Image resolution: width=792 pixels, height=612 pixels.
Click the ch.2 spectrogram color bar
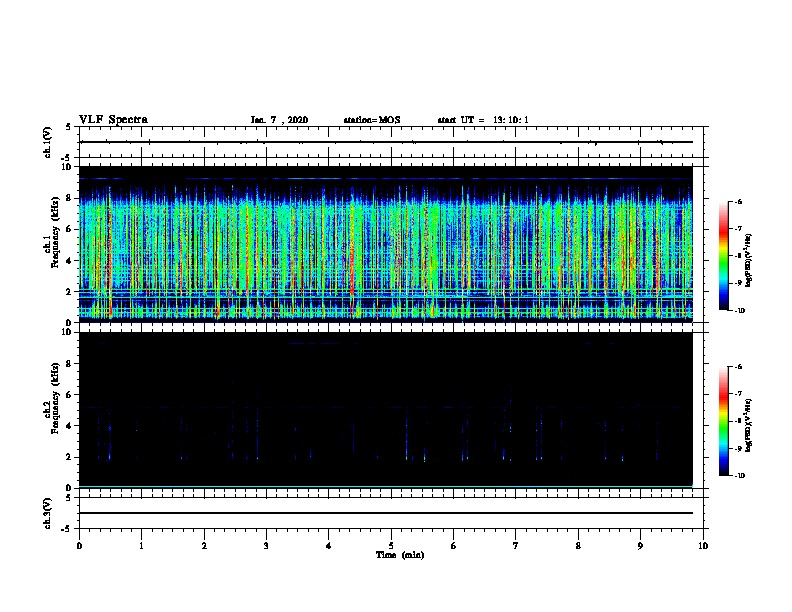click(723, 421)
